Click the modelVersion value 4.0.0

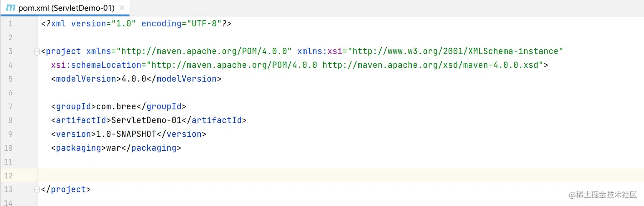[x=134, y=79]
